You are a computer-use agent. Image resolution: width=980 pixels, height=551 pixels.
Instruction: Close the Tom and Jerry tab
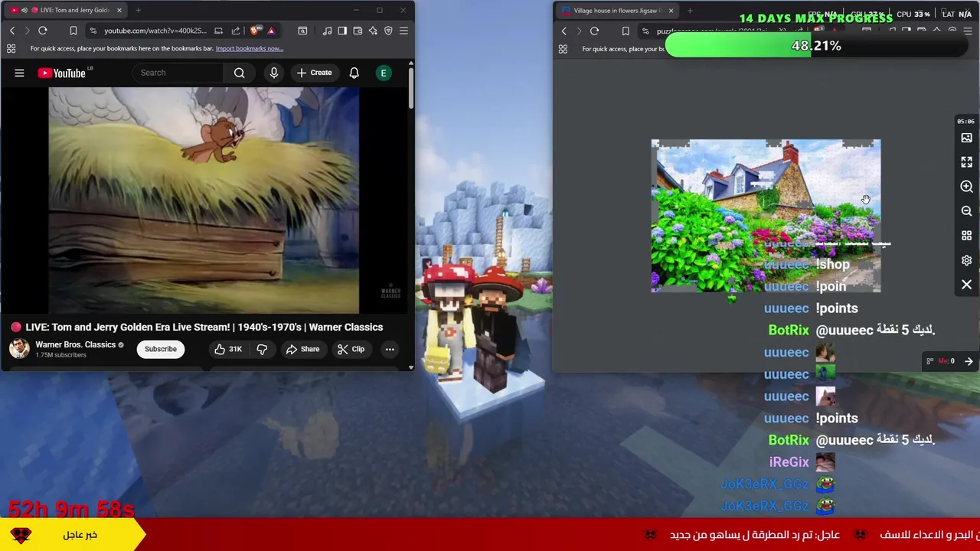coord(119,10)
